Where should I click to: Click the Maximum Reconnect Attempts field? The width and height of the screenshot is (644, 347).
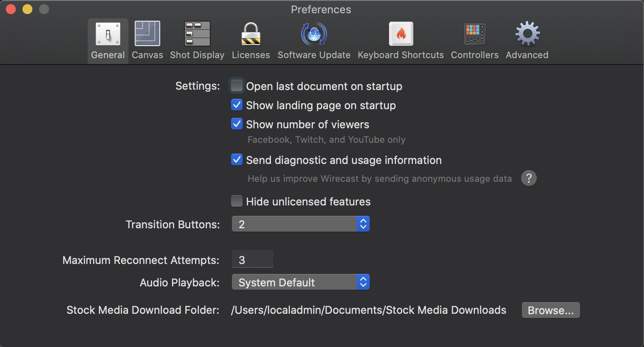(x=252, y=259)
